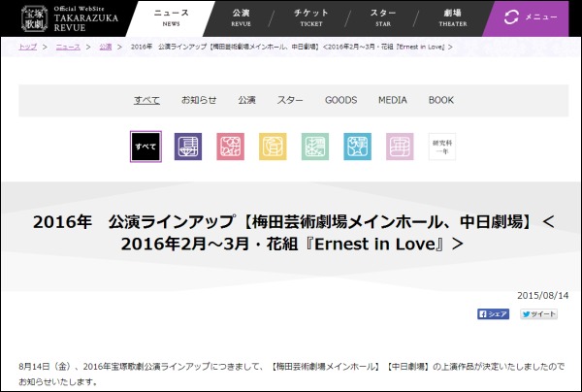Image resolution: width=582 pixels, height=392 pixels.
Task: Click the paragraph starting 8月14日（金）
Action: [291, 374]
